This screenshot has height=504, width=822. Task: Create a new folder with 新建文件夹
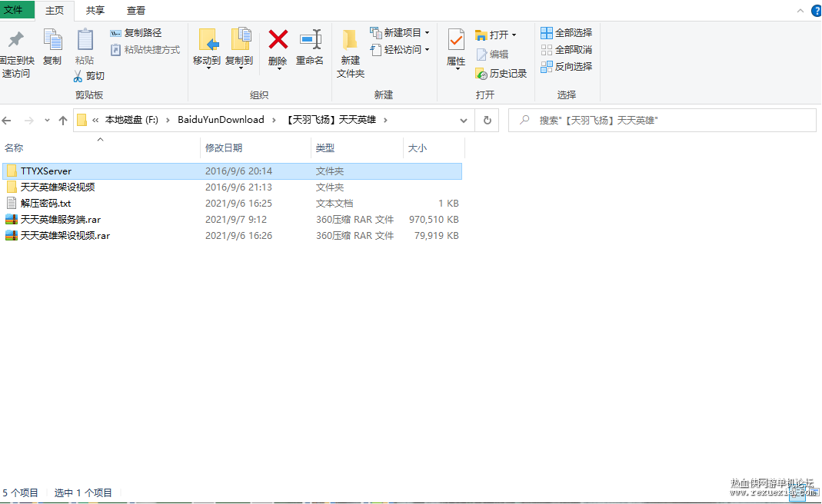(350, 54)
